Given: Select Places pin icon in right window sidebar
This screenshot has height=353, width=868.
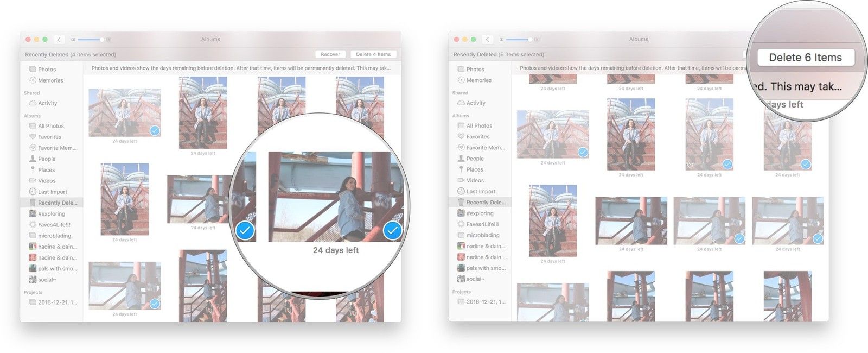Looking at the screenshot, I should [x=461, y=169].
